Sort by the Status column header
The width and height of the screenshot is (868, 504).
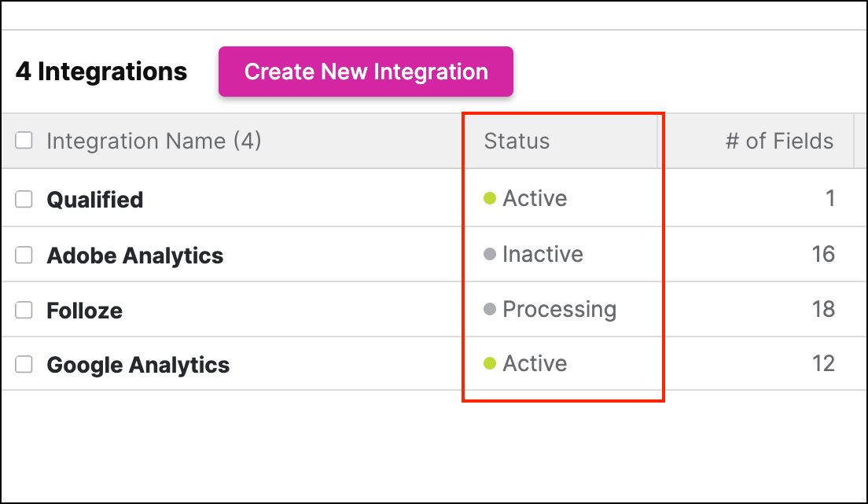point(517,142)
